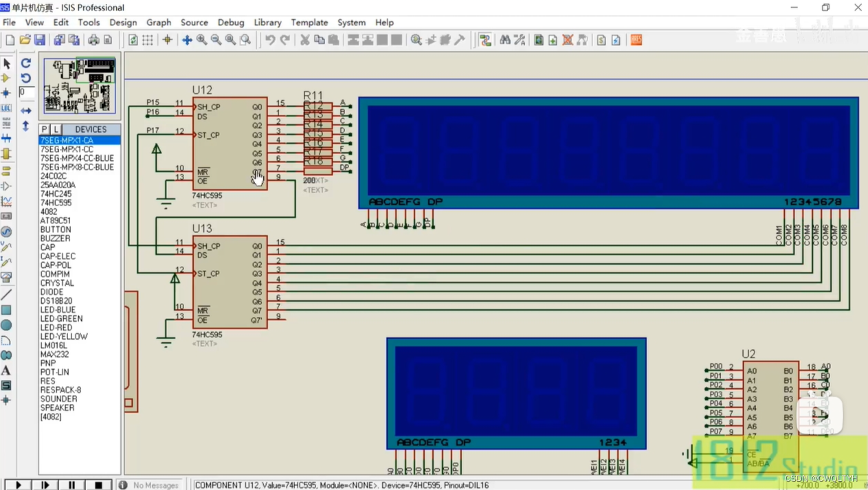Zoom in with the magnifier plus icon
This screenshot has width=868, height=490.
pos(201,41)
